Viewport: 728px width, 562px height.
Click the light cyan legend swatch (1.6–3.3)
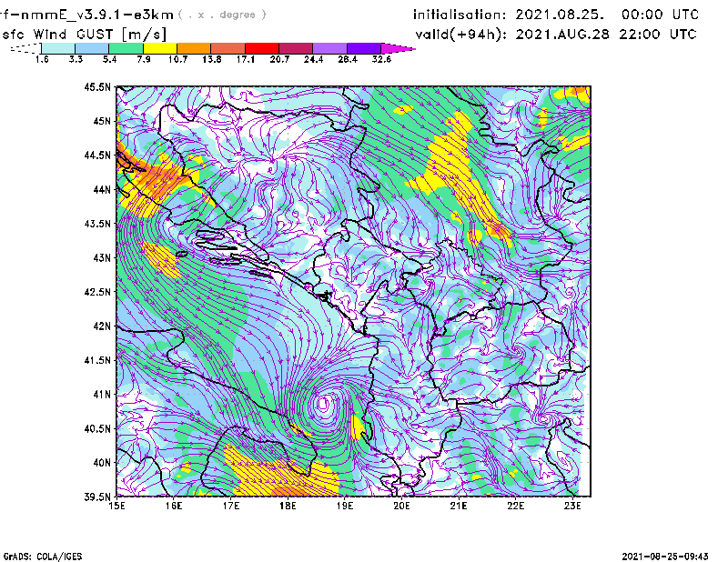(x=58, y=48)
